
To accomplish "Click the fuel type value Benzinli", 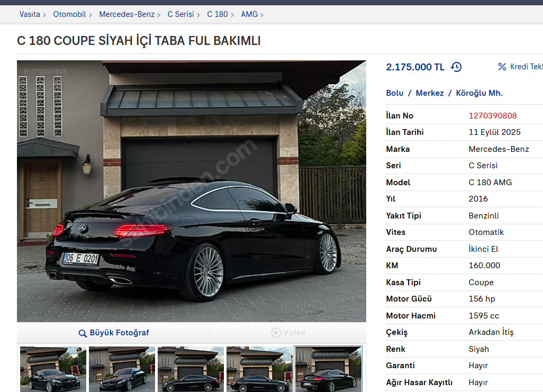I will click(x=484, y=216).
